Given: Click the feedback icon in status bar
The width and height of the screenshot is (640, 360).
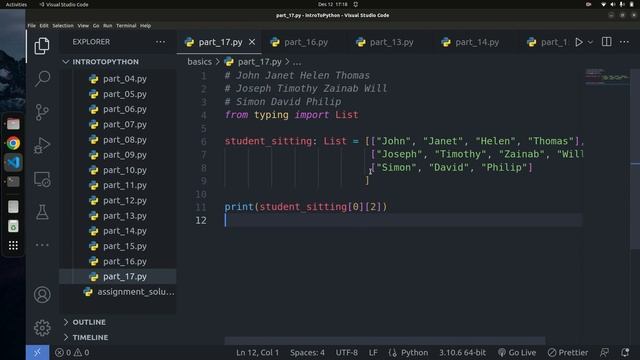Looking at the screenshot, I should (604, 353).
